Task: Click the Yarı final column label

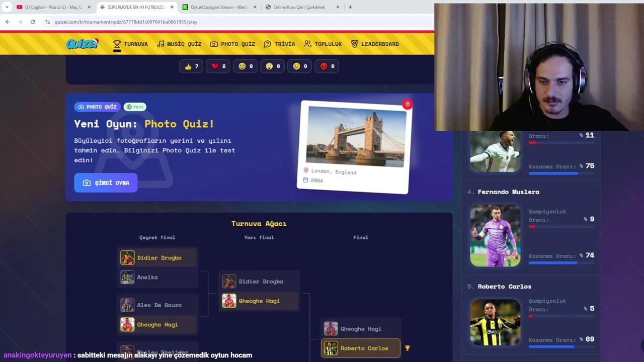Action: tap(259, 237)
